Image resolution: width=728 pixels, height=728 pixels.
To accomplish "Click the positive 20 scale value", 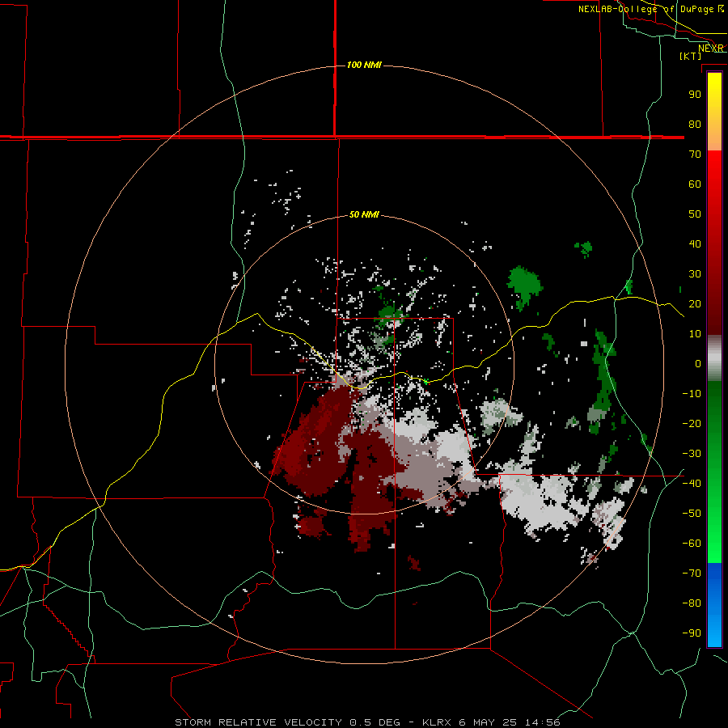I will coord(695,303).
